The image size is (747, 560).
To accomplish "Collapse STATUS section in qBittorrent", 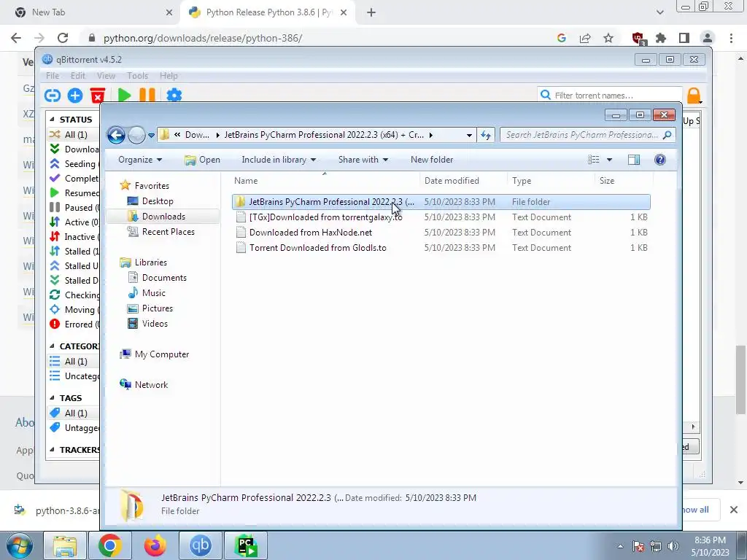I will [x=52, y=120].
